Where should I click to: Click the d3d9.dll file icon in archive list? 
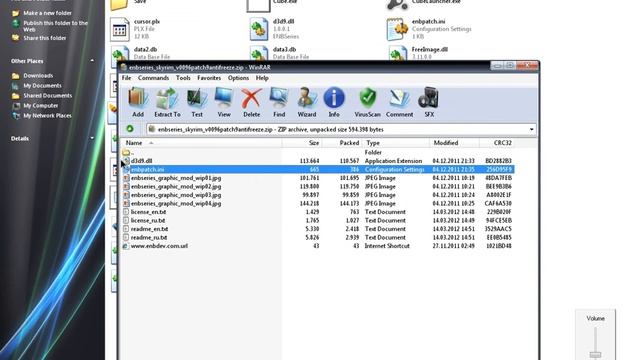point(126,161)
